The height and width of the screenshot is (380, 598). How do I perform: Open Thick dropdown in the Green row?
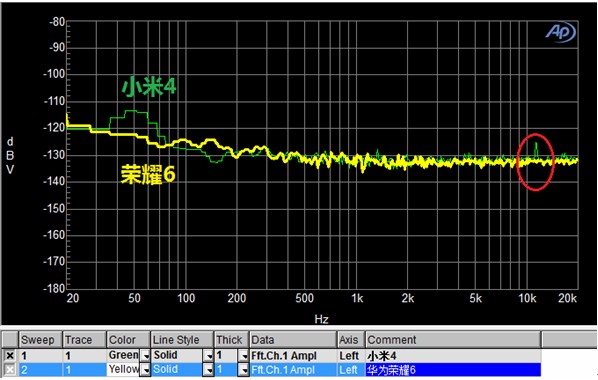(243, 356)
